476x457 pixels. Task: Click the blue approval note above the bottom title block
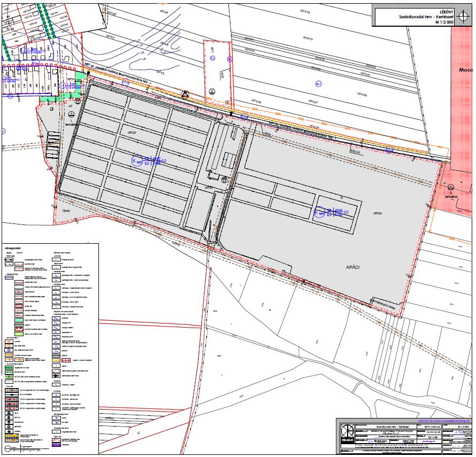tap(443, 421)
